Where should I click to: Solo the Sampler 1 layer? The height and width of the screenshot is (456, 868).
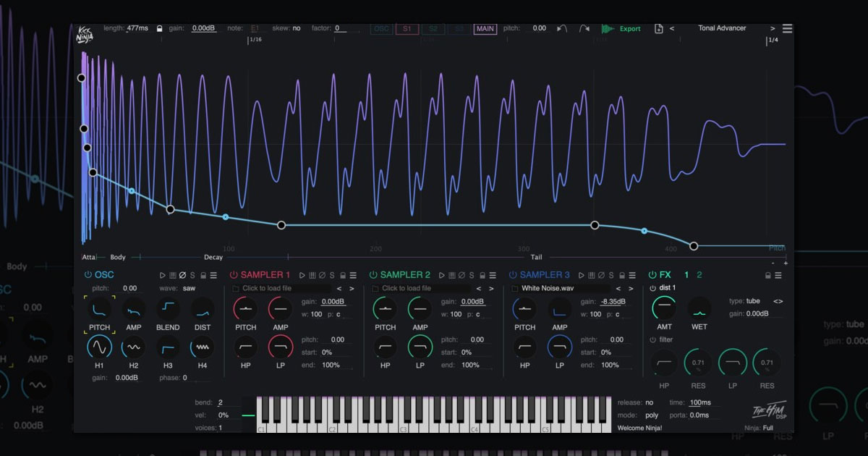(332, 275)
